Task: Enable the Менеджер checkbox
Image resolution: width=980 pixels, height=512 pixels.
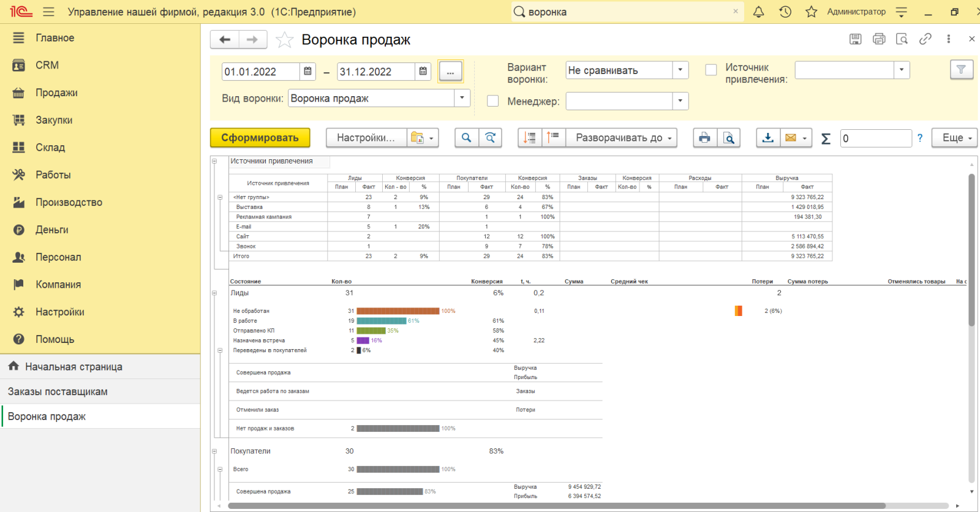Action: pyautogui.click(x=492, y=101)
